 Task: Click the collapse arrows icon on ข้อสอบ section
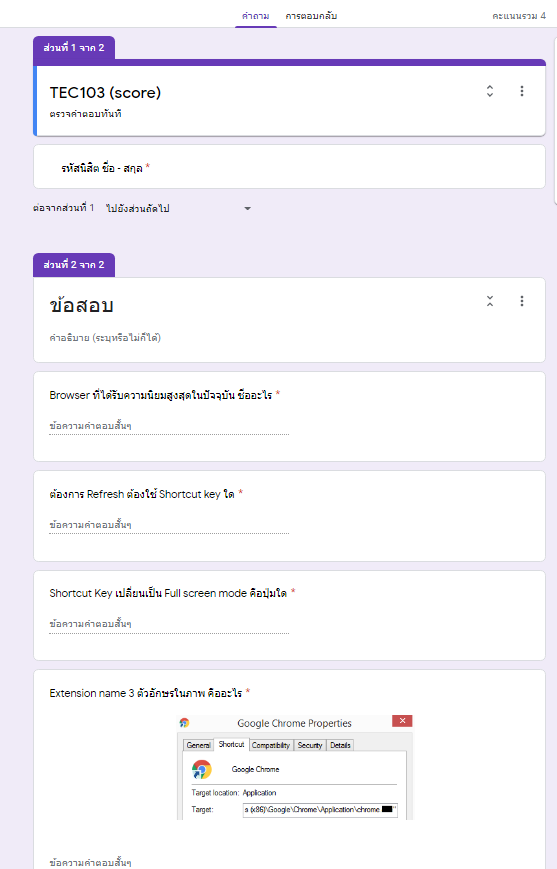(x=489, y=301)
